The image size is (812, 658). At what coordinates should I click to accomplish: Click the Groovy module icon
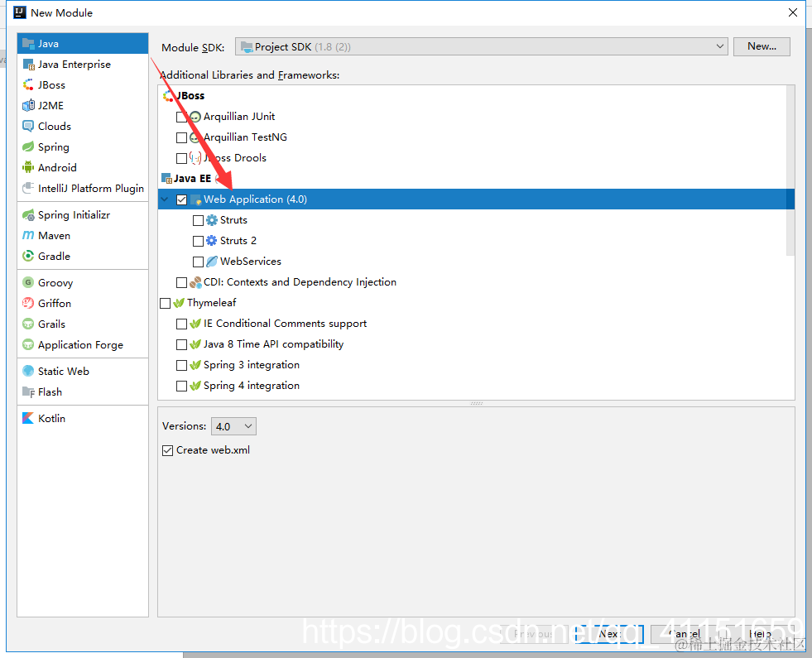(x=28, y=283)
